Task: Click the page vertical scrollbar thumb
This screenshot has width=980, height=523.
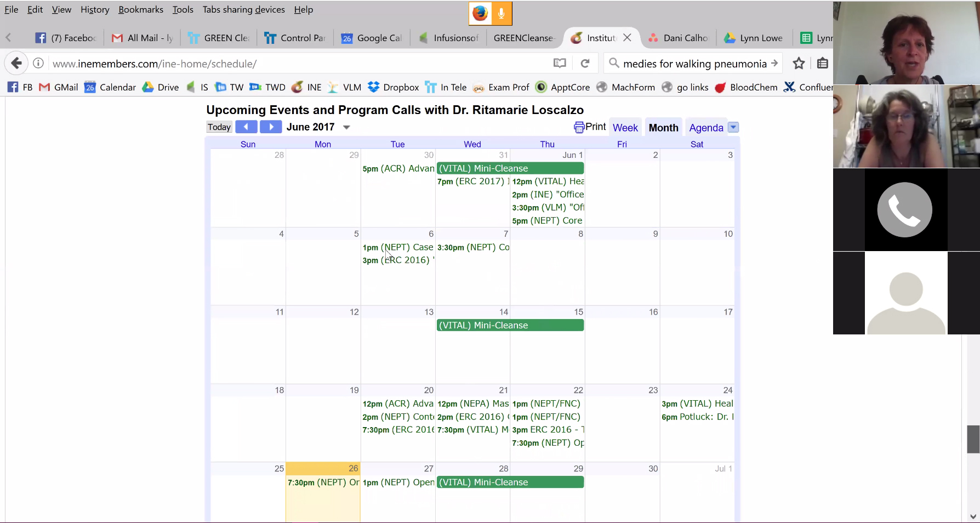Action: pyautogui.click(x=973, y=439)
